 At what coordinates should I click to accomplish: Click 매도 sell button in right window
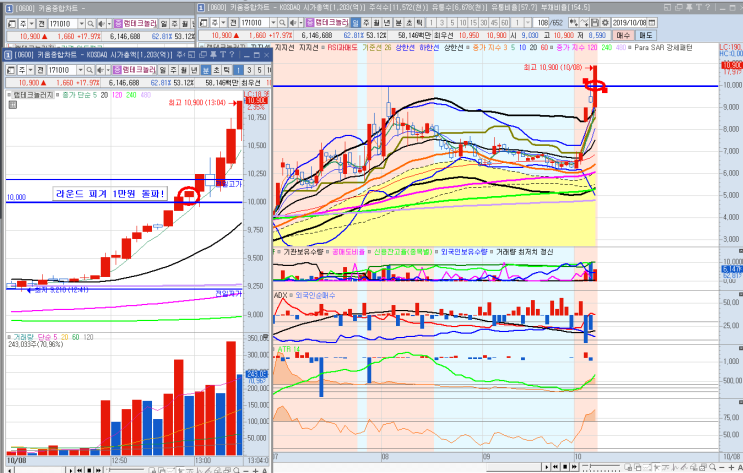pyautogui.click(x=645, y=36)
